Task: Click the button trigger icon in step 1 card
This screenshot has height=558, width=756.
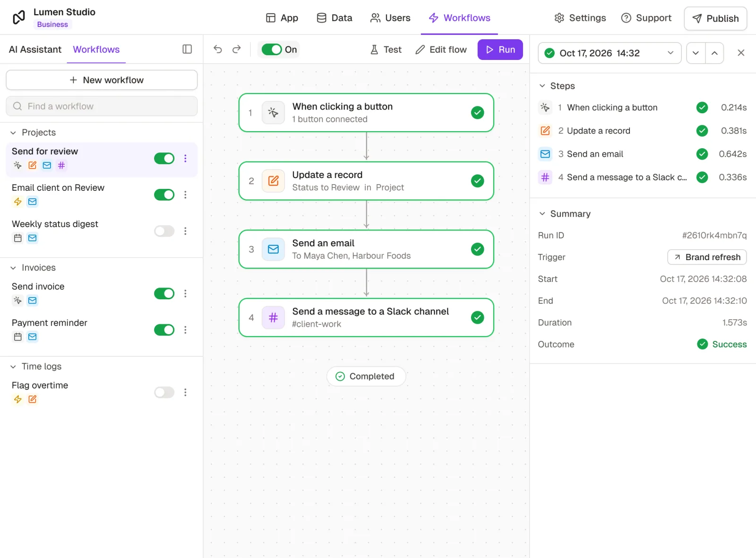Action: (273, 113)
